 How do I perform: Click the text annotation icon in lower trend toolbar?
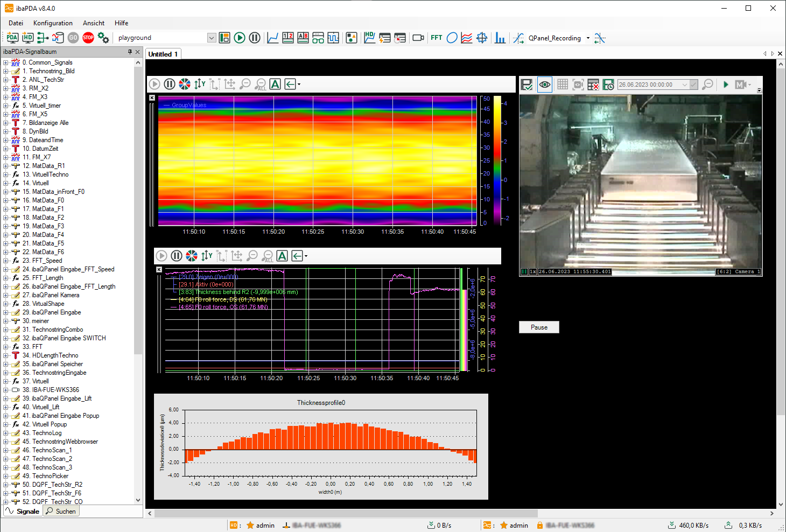point(282,256)
